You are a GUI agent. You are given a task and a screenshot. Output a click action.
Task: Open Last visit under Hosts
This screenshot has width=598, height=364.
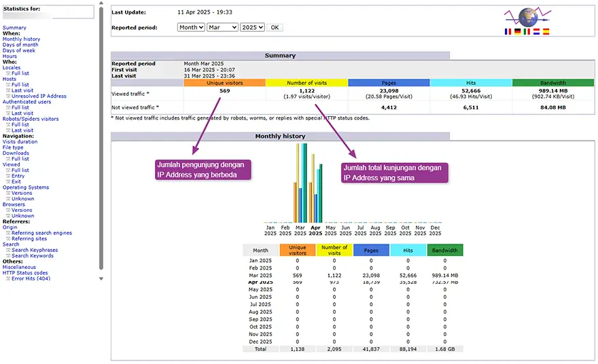(x=22, y=90)
